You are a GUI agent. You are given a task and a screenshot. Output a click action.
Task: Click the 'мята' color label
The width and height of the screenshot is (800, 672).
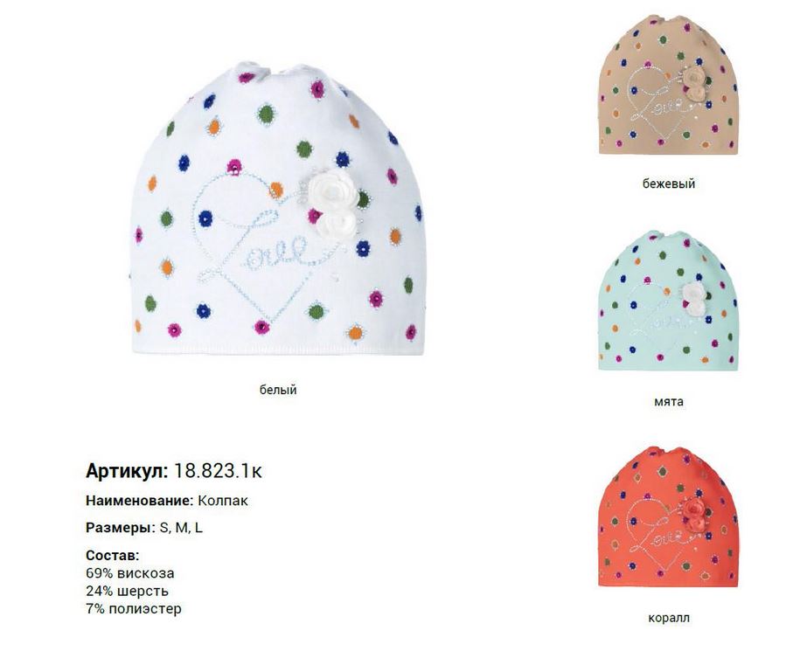pyautogui.click(x=668, y=401)
